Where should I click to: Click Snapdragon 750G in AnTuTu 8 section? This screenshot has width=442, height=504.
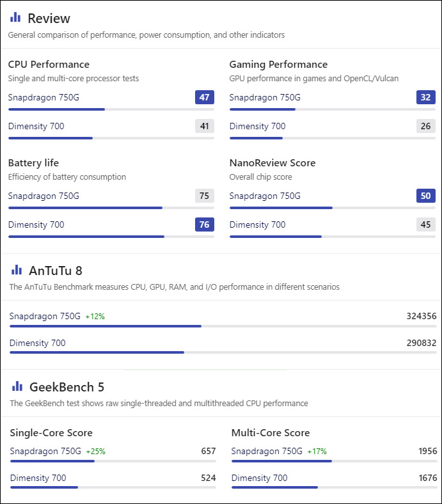[x=45, y=317]
